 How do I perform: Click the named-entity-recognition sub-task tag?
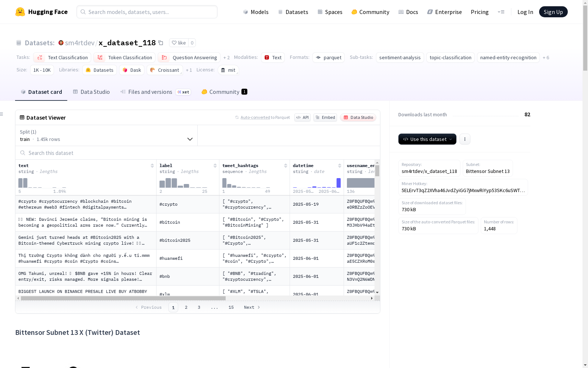point(508,57)
